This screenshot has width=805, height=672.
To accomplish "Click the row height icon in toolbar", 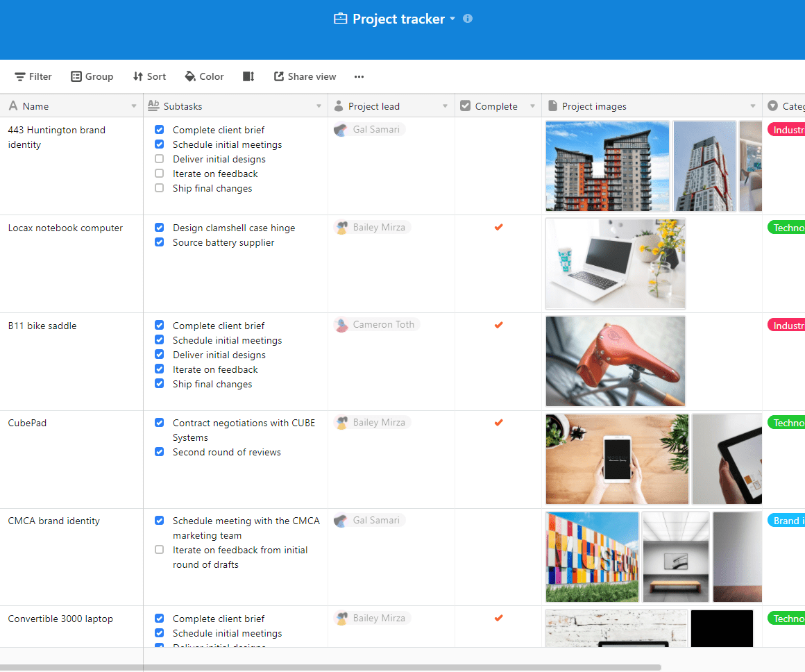I will pyautogui.click(x=248, y=76).
